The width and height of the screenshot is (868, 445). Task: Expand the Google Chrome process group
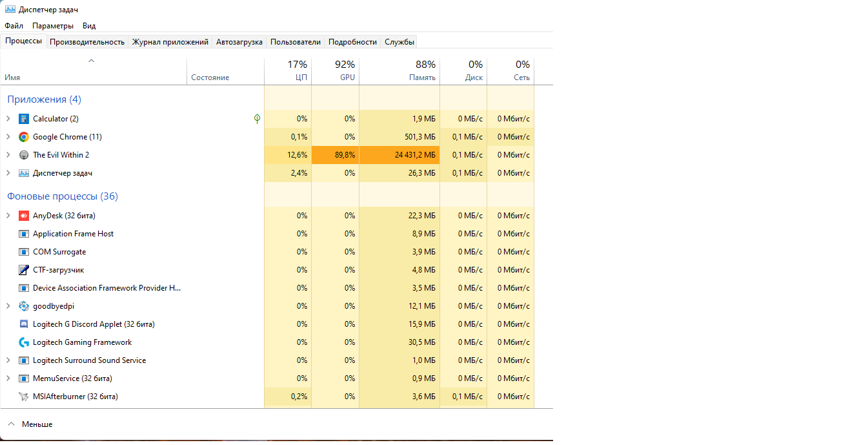tap(8, 137)
